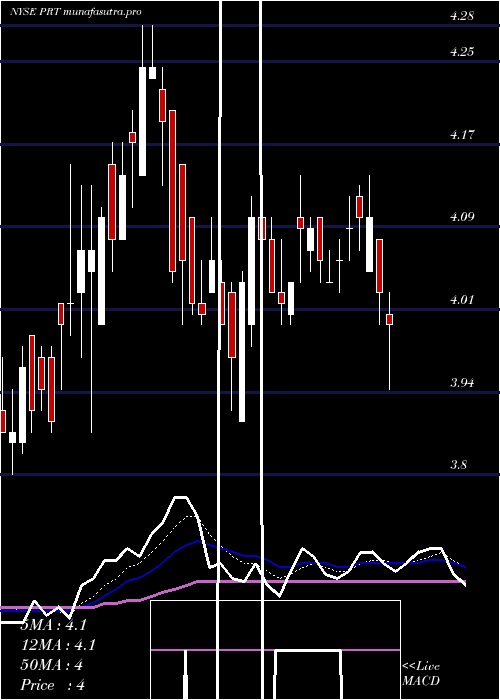Click the Price : 4 value

click(x=53, y=685)
